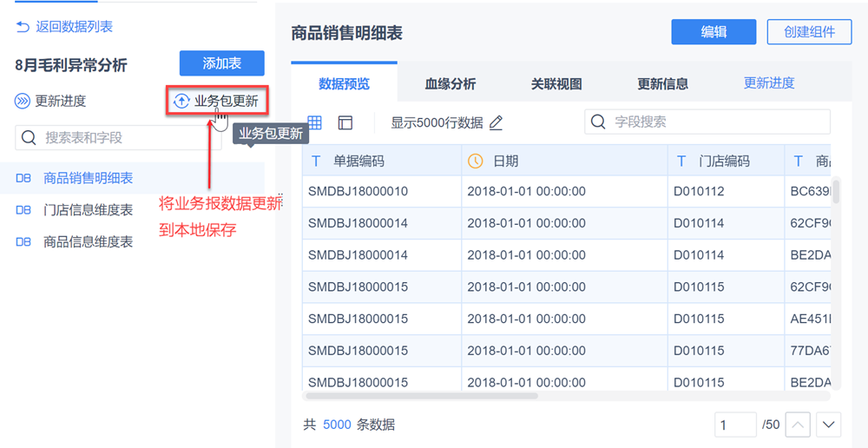Go to the previous page with the up chevron
Screen dimensions: 868x448
click(x=799, y=425)
